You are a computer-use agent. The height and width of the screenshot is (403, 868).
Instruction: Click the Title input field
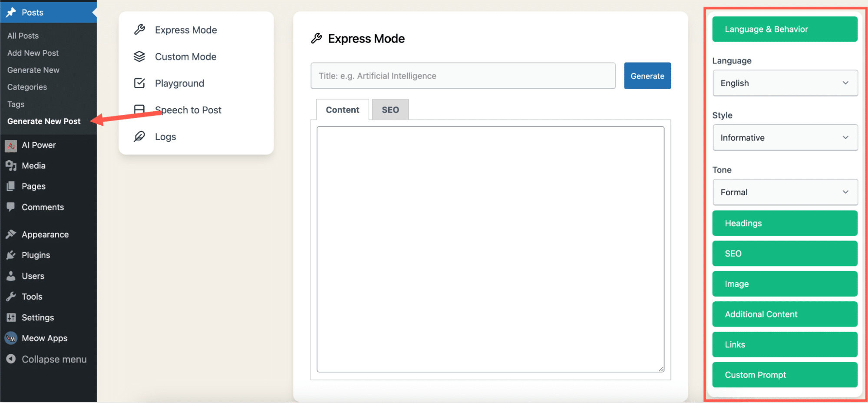[462, 76]
